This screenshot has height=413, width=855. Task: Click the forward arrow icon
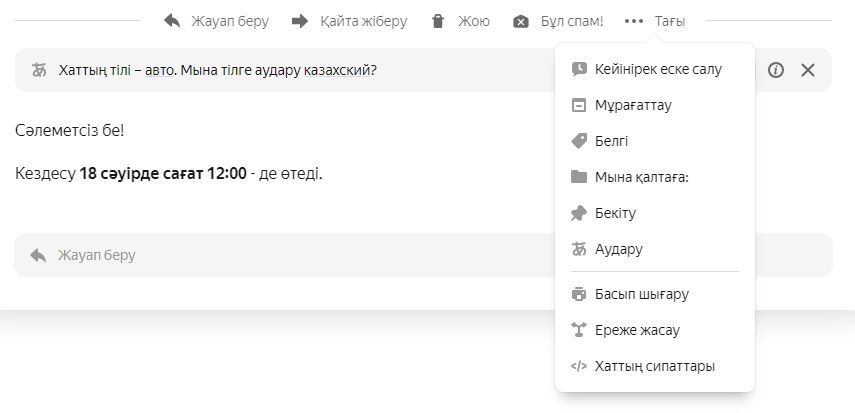[x=300, y=21]
